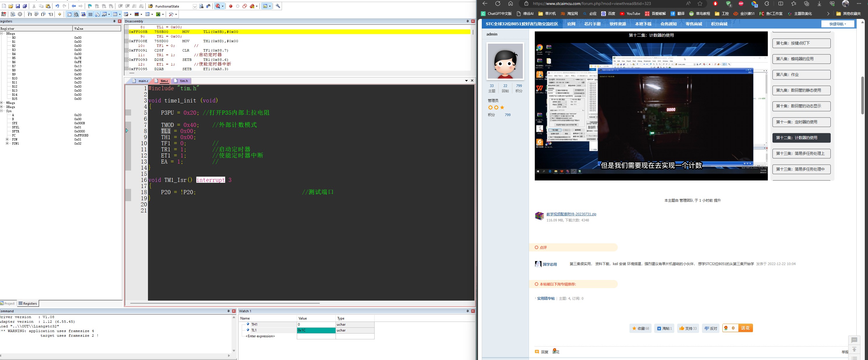Show next statement with yellow arrow icon
This screenshot has height=360, width=868.
[59, 14]
